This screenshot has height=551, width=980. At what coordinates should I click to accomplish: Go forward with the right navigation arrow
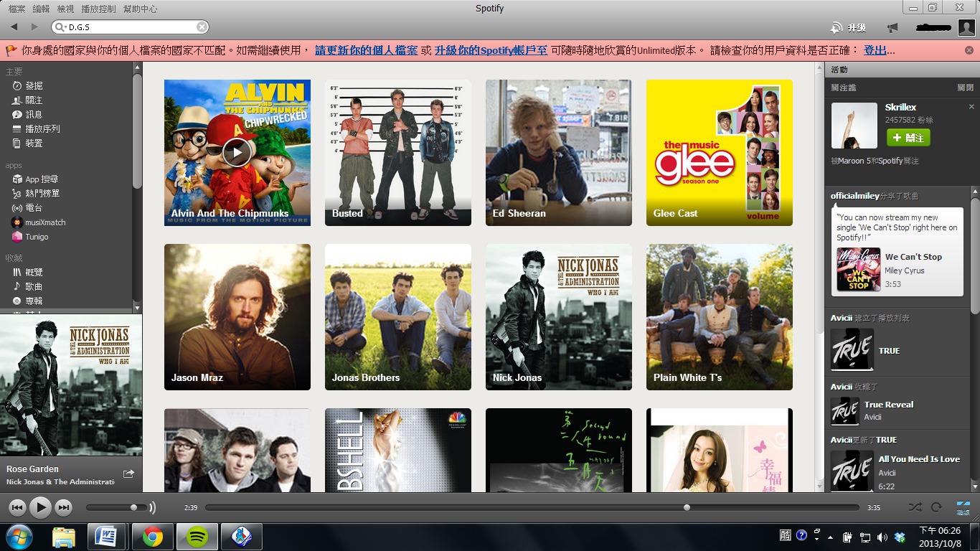coord(34,27)
